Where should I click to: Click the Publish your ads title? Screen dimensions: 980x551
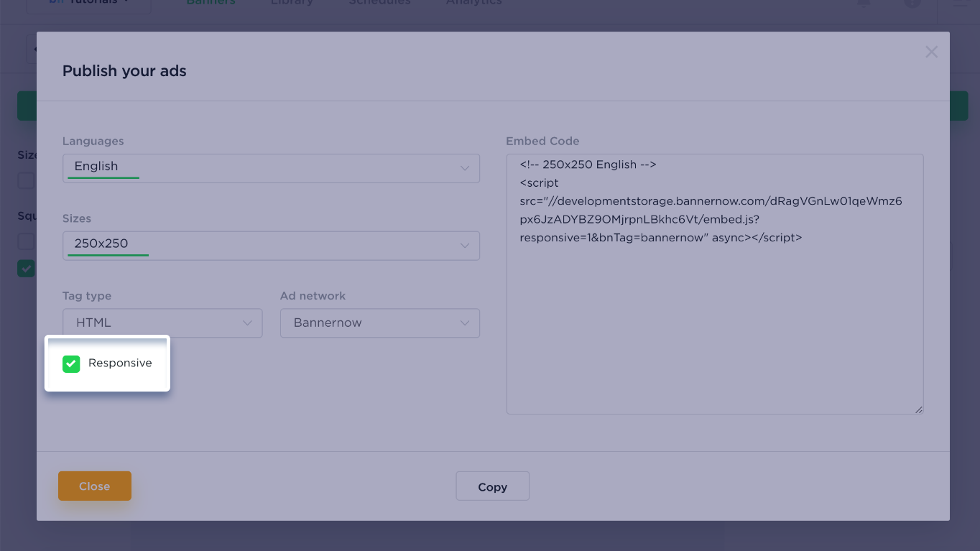tap(124, 71)
